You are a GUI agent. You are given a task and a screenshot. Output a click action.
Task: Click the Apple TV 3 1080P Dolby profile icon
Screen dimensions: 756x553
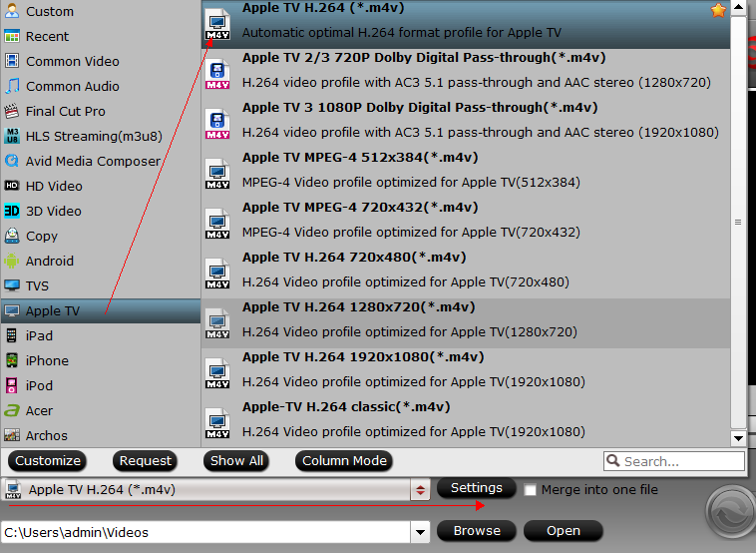217,124
